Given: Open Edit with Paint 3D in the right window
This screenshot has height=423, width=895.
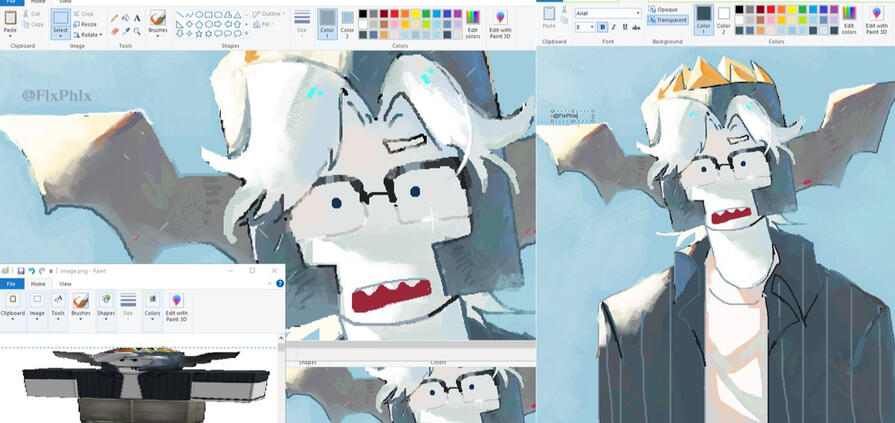Looking at the screenshot, I should pyautogui.click(x=877, y=19).
